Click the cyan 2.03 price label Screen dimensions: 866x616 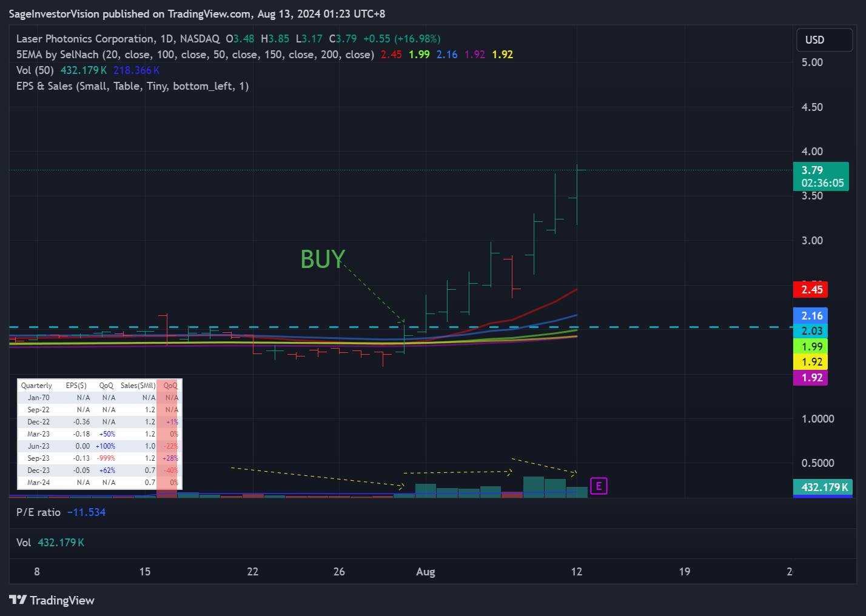(811, 331)
